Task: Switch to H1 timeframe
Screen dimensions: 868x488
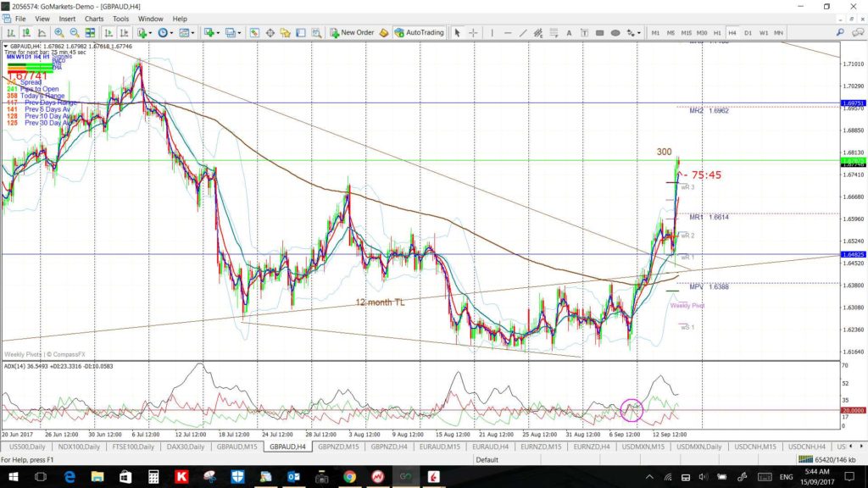Action: pos(717,33)
